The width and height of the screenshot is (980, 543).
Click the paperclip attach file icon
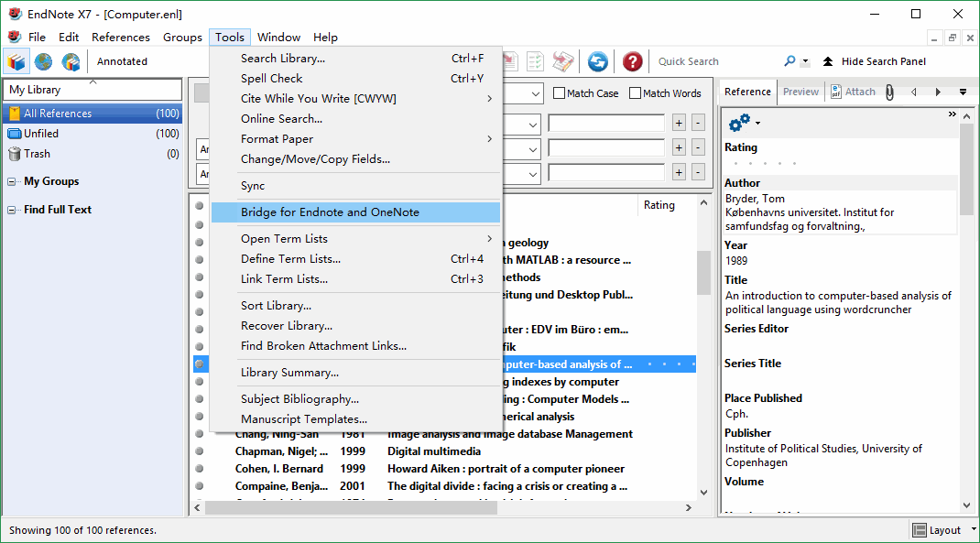(889, 92)
